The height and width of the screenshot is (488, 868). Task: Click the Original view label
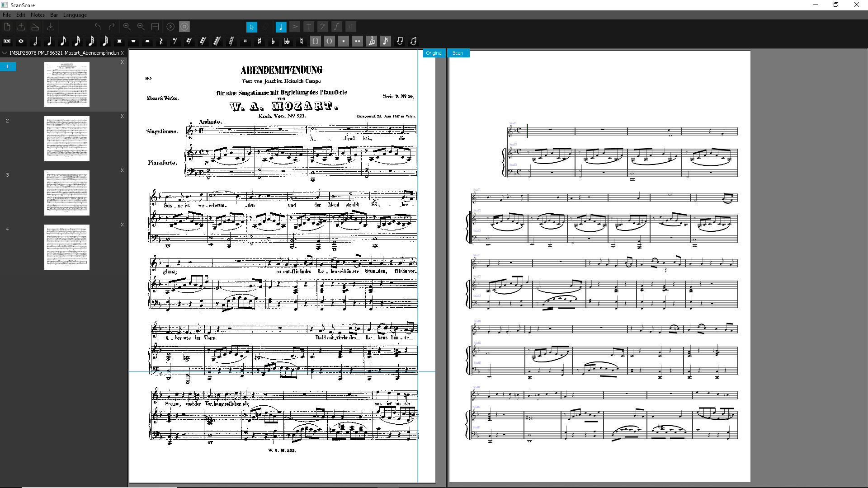pos(434,53)
